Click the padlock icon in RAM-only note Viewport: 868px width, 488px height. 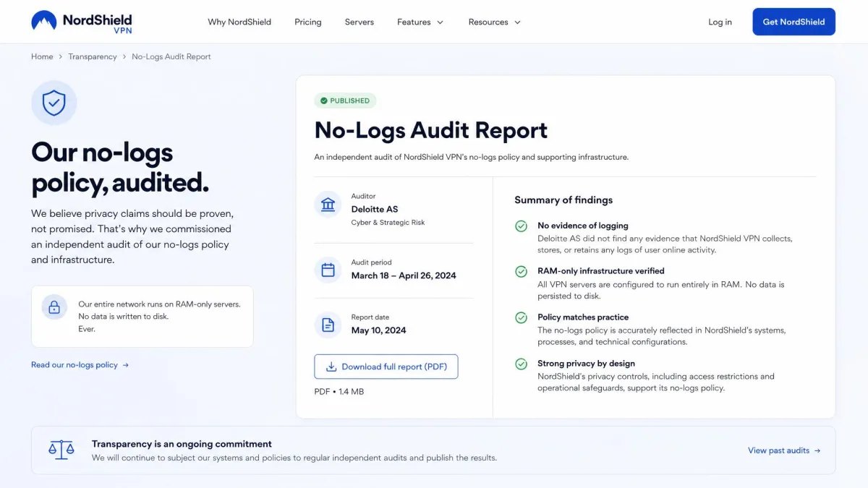coord(54,307)
